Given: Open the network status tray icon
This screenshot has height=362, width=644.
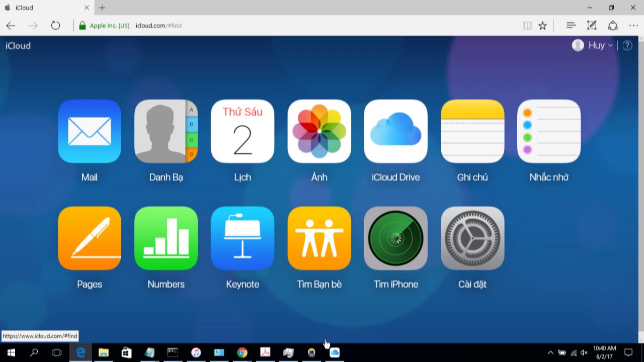Looking at the screenshot, I should click(x=574, y=352).
